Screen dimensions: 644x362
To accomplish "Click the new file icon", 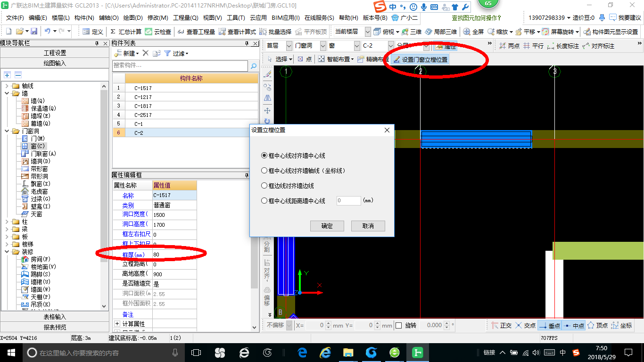I will pyautogui.click(x=8, y=32).
